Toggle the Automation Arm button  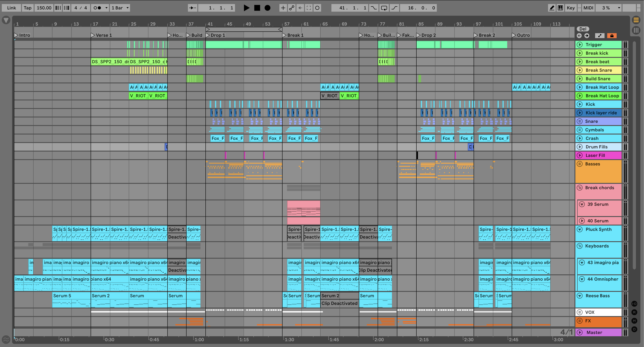pos(292,8)
